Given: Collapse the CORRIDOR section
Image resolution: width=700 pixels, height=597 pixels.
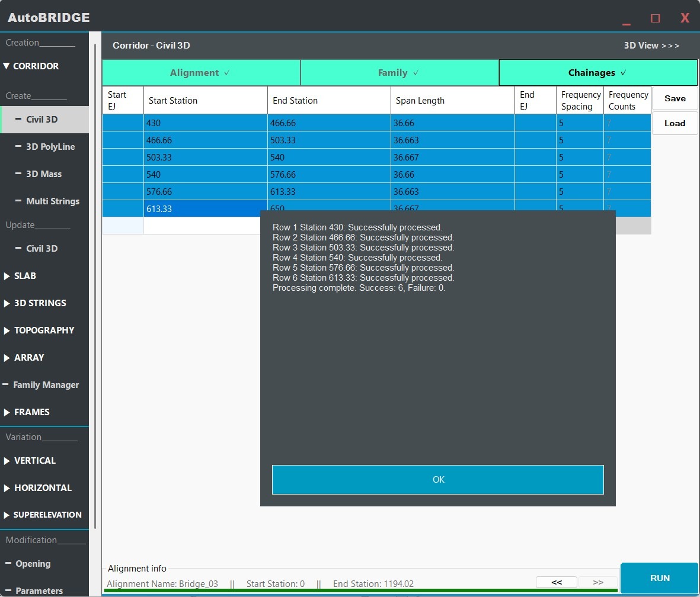Looking at the screenshot, I should click(35, 66).
